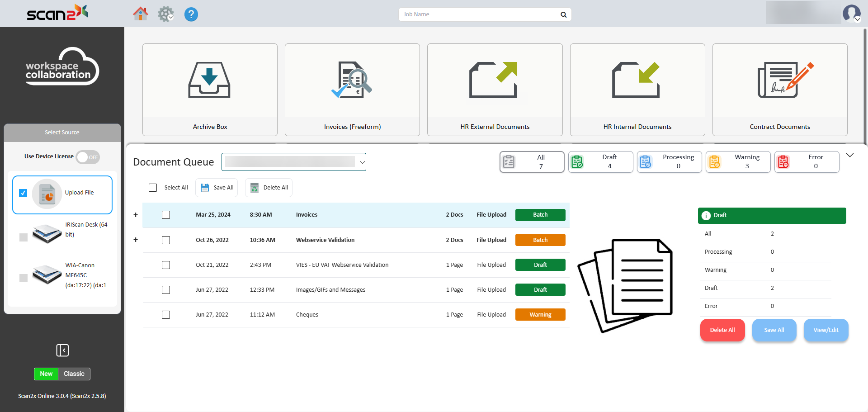Open the Contract Documents job tile
868x412 pixels.
coord(779,90)
